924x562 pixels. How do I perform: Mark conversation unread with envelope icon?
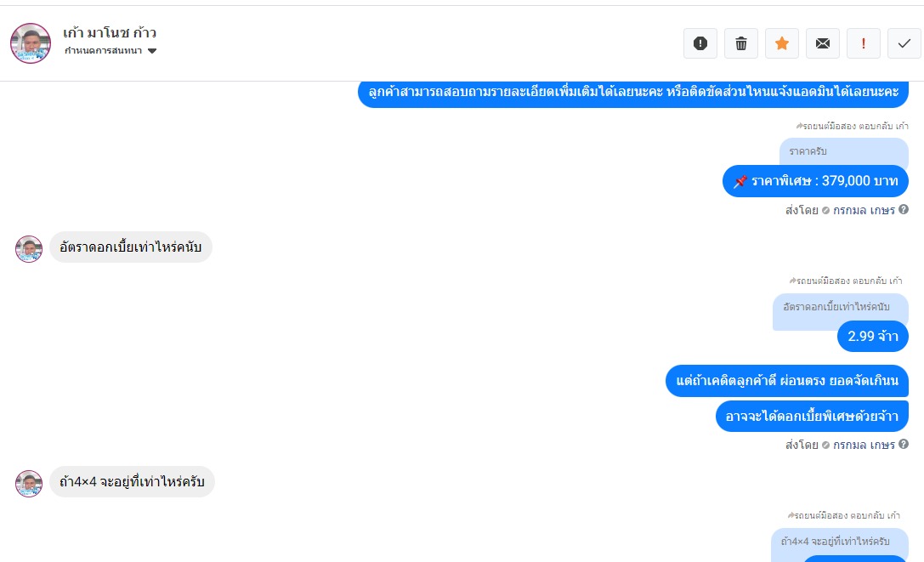click(x=822, y=43)
